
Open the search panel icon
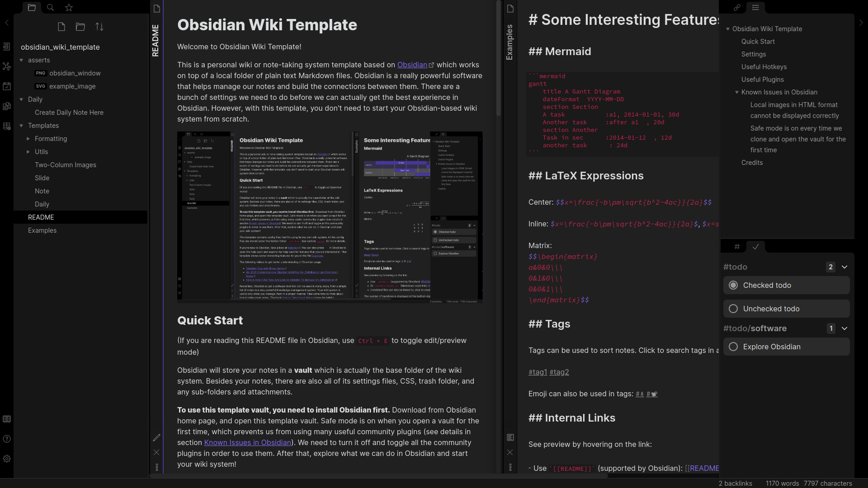[50, 8]
